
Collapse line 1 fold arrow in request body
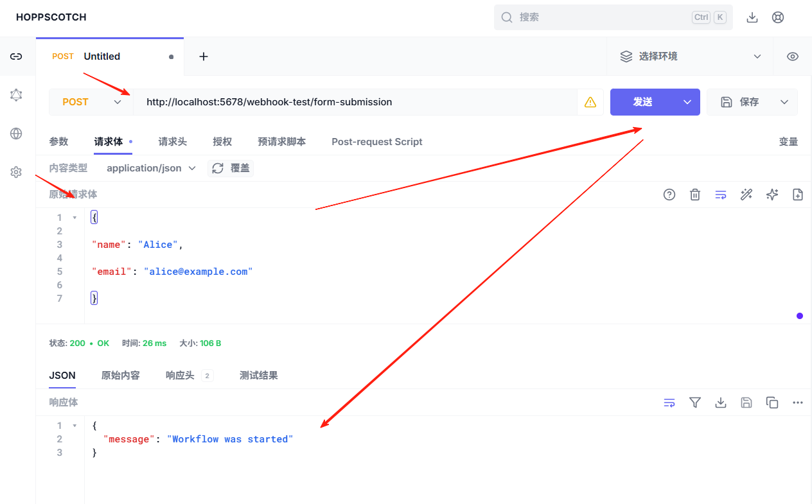(x=75, y=218)
